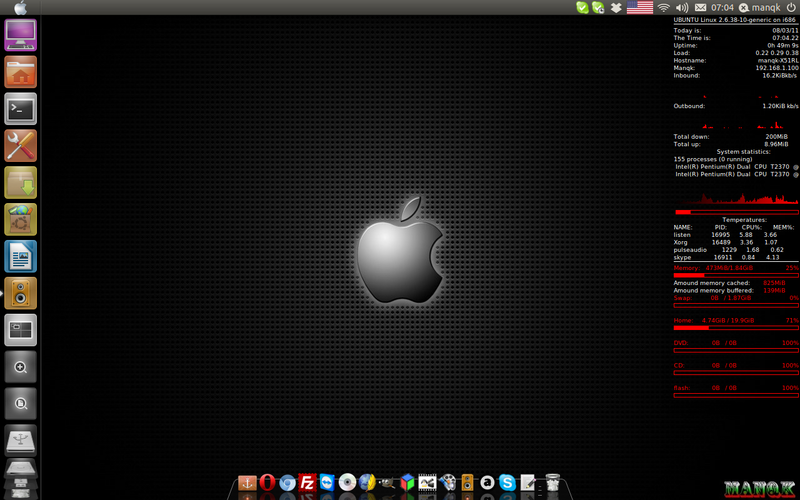800x500 pixels.
Task: Open the speaker music app in launcher
Action: coord(20,293)
